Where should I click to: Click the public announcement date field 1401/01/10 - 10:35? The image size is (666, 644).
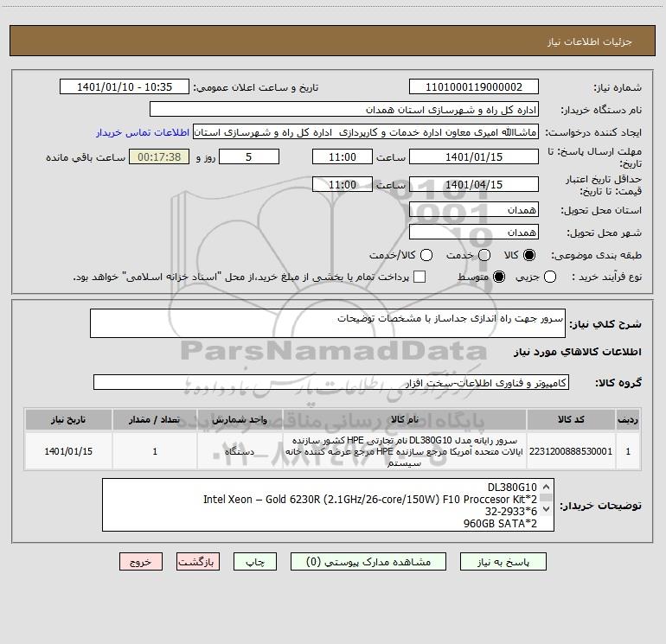tap(125, 86)
